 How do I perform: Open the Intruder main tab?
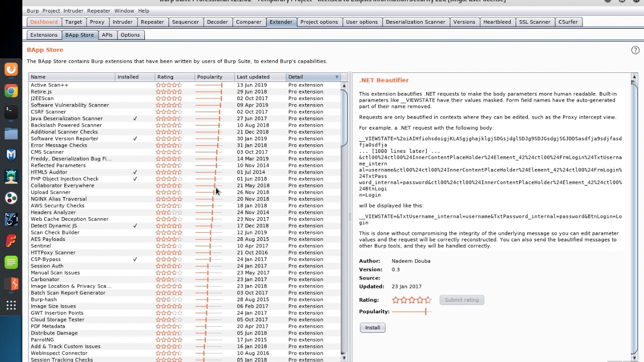tap(123, 22)
